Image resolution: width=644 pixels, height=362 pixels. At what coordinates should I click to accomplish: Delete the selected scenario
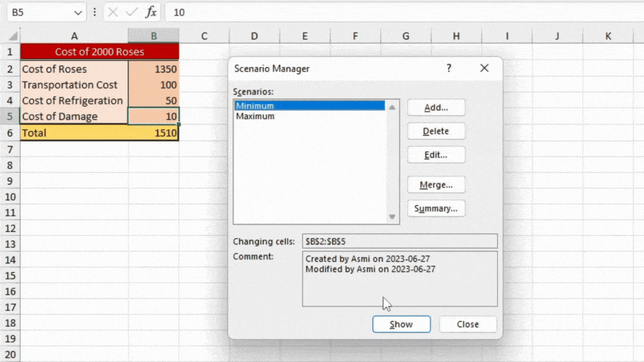[436, 131]
